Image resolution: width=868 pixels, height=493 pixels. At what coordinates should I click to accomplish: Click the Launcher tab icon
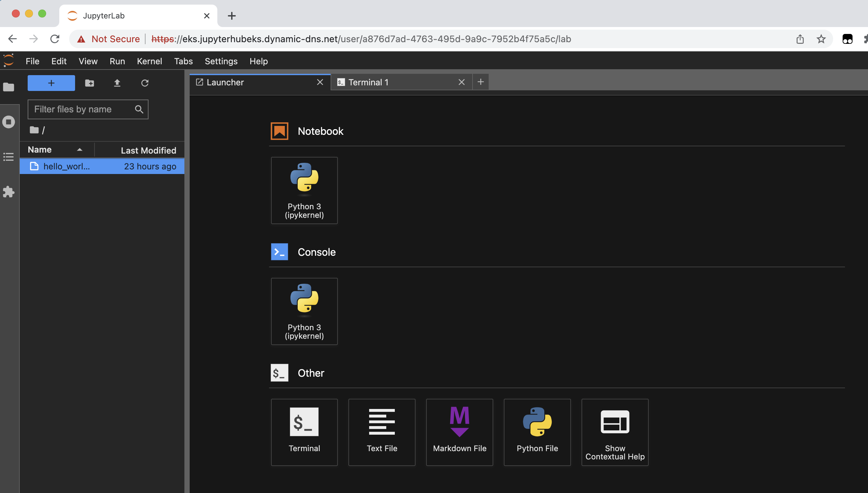point(200,82)
